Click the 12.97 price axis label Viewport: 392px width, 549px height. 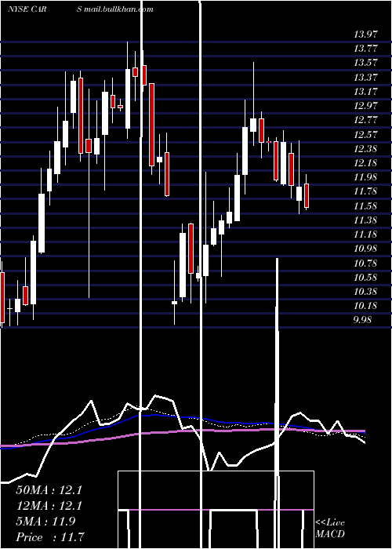365,106
